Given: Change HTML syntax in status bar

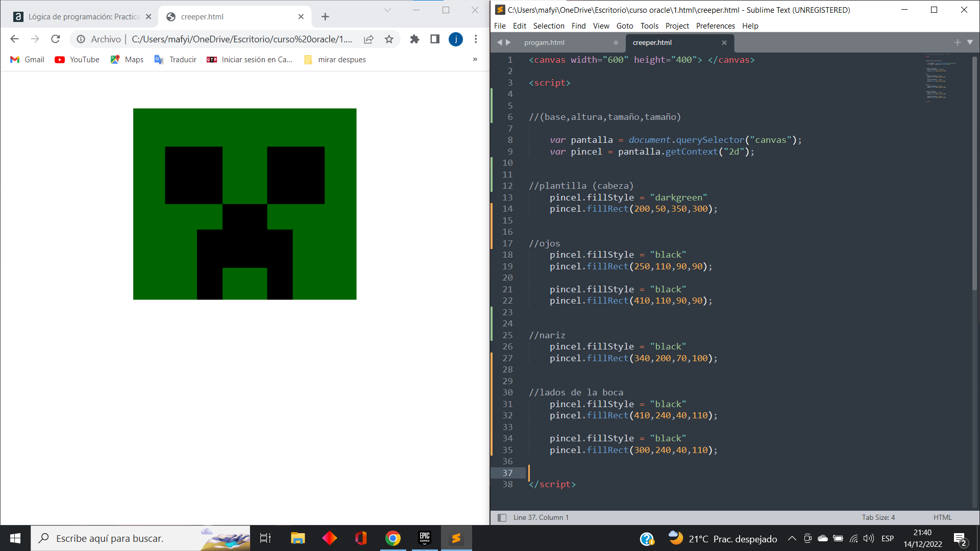Looking at the screenshot, I should [942, 518].
